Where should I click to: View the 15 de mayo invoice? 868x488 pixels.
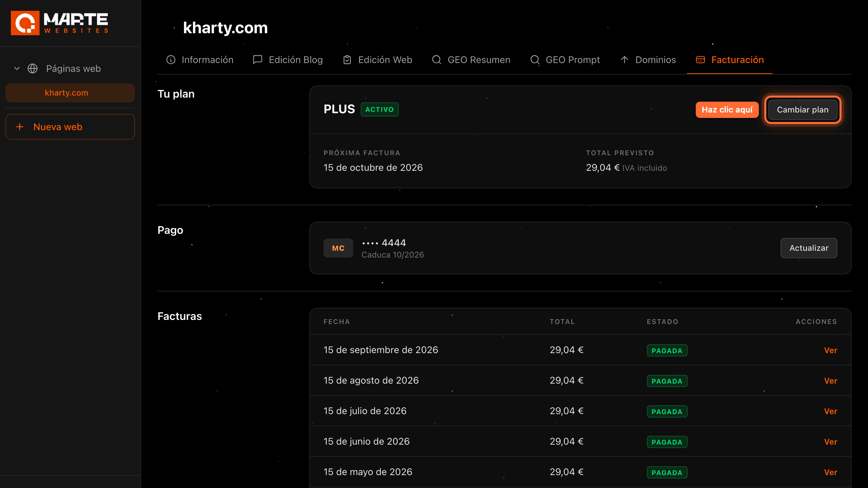click(x=831, y=472)
